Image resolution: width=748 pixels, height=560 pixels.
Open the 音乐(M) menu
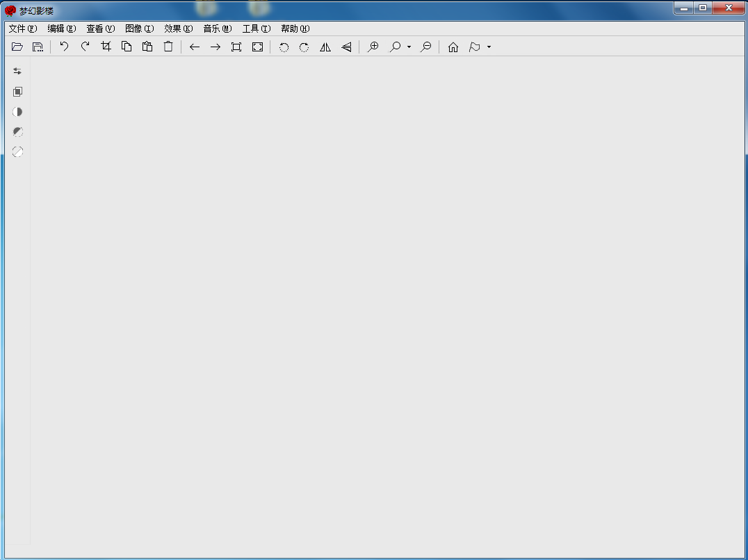(217, 28)
